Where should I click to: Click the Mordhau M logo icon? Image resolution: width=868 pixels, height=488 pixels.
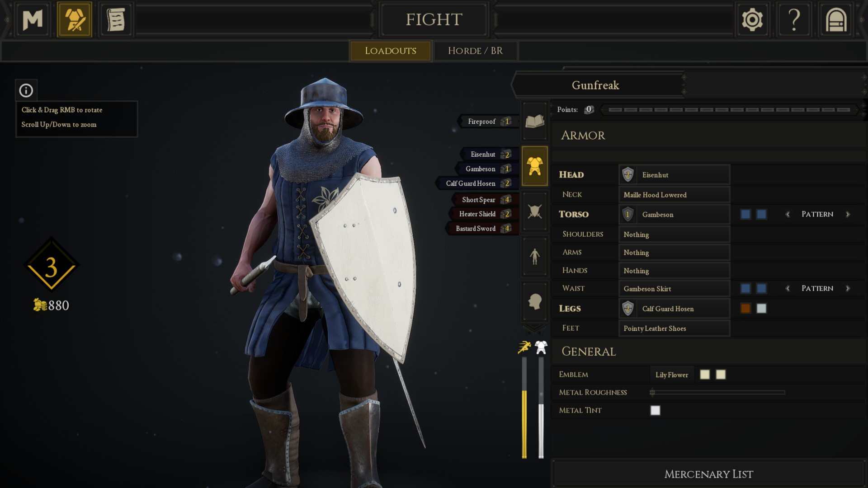(33, 19)
